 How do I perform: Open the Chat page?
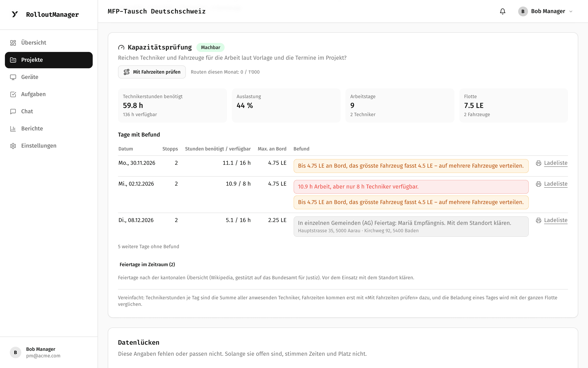click(x=49, y=111)
